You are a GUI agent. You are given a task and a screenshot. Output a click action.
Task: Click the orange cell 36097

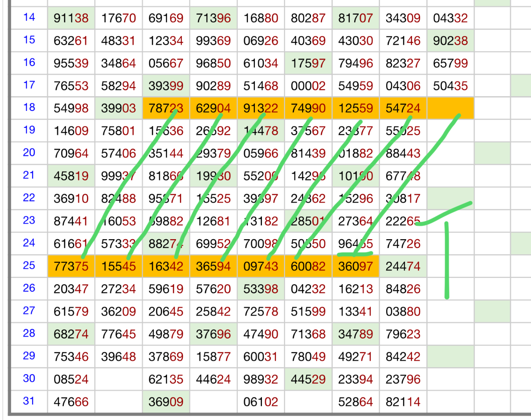tap(355, 266)
